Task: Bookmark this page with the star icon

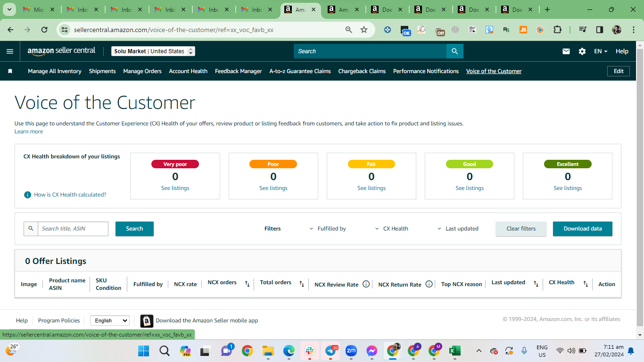Action: [364, 30]
